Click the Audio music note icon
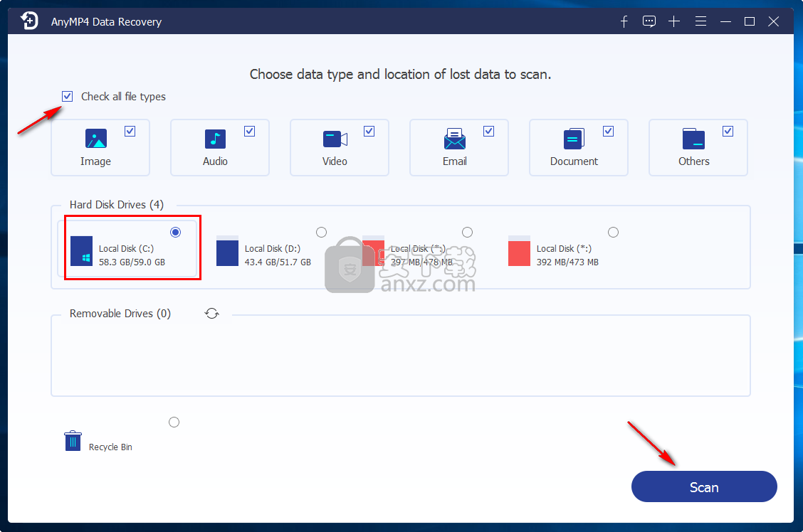The height and width of the screenshot is (532, 803). (215, 139)
